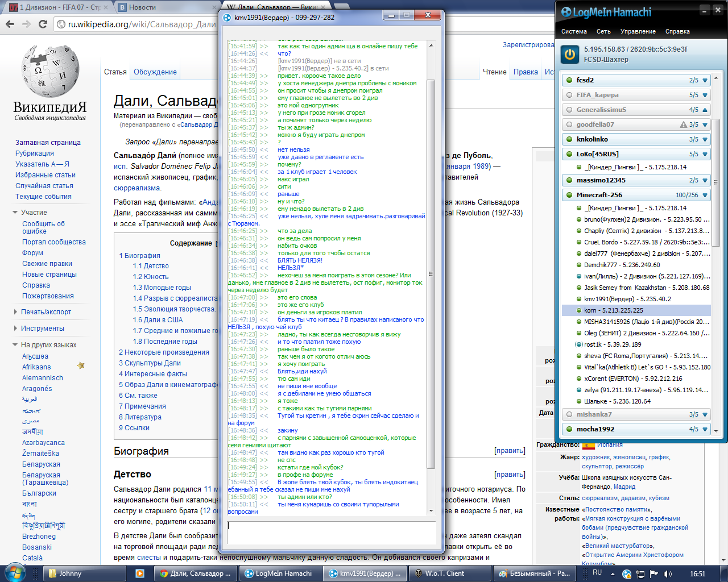Expand the FIFA_kapepa network arrow
This screenshot has width=728, height=582.
click(705, 95)
